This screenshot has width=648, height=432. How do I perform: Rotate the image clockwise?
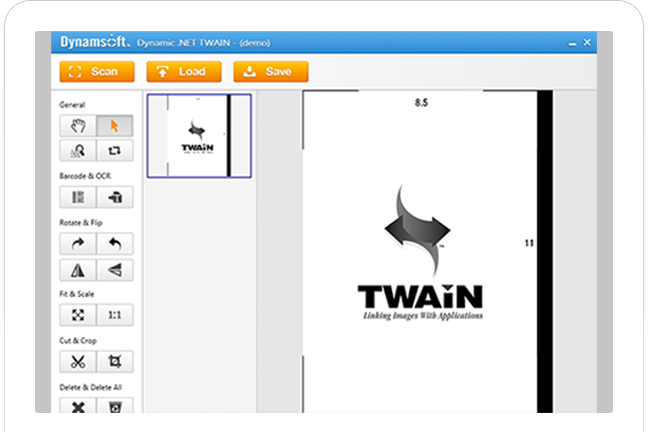78,244
